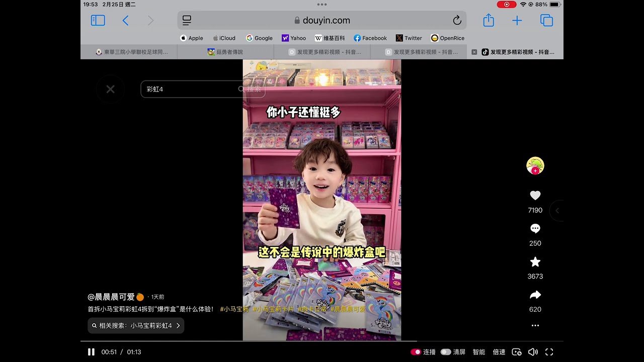Expand the collapsed side panel arrow

tap(557, 211)
